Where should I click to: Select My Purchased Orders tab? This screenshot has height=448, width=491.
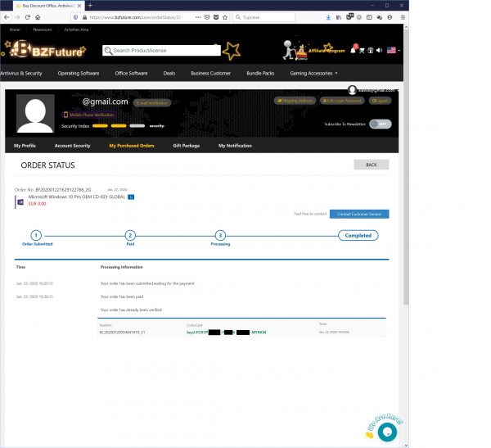(x=132, y=146)
